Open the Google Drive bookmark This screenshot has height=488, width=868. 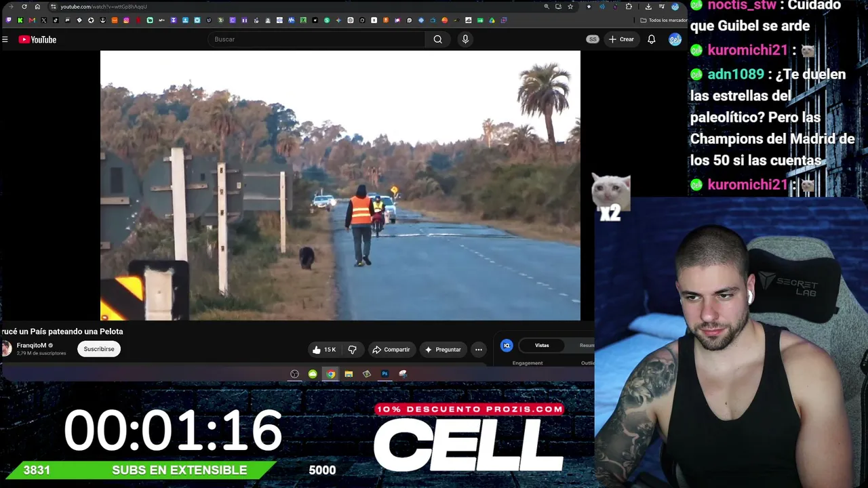tap(492, 20)
